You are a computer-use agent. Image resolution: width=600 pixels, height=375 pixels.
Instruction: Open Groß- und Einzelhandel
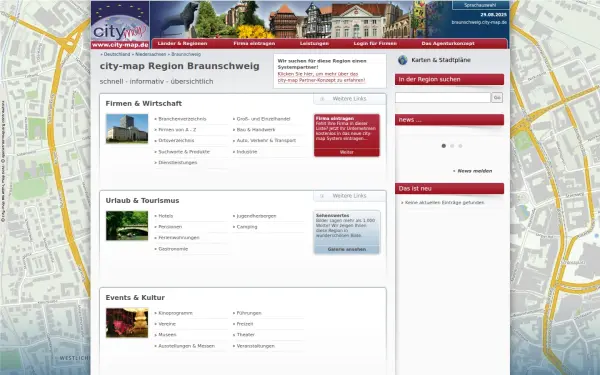coord(263,119)
